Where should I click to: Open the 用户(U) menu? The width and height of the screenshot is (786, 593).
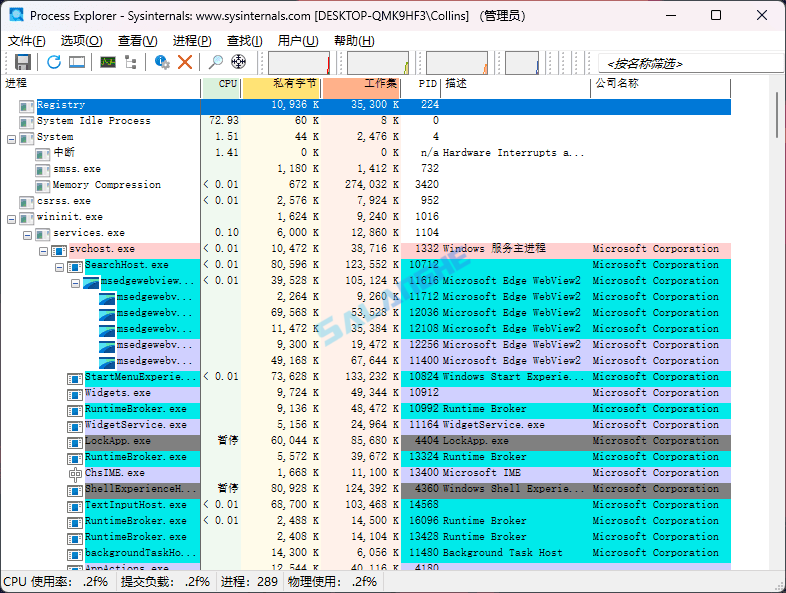pos(298,41)
